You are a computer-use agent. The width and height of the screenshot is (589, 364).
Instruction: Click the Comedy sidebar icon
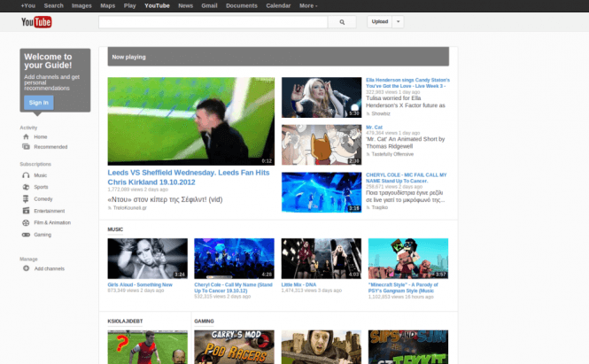click(x=26, y=198)
